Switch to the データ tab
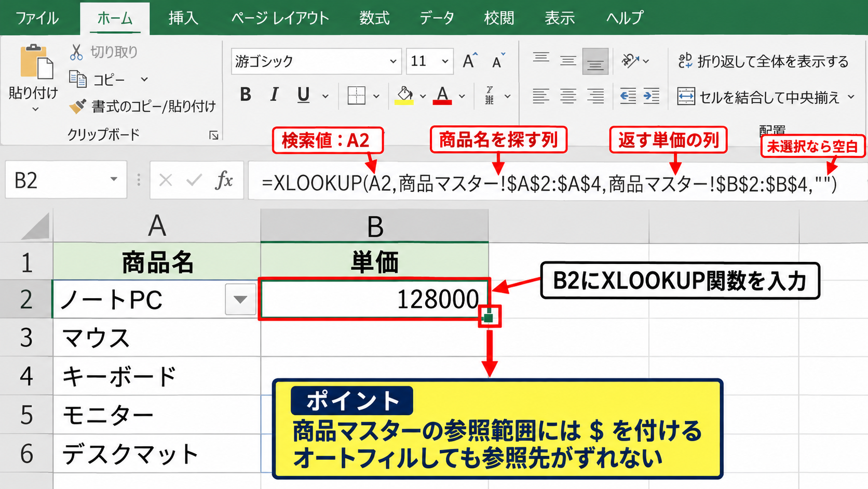The image size is (868, 489). pos(437,18)
